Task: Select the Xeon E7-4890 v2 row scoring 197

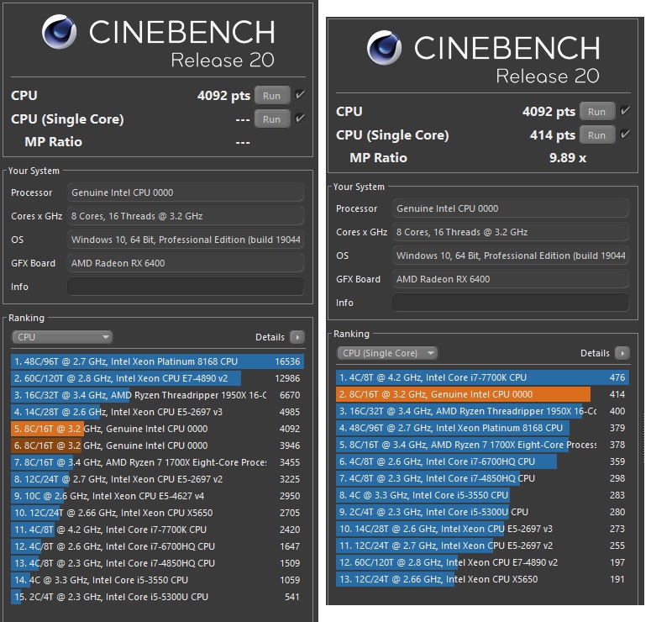Action: 482,562
